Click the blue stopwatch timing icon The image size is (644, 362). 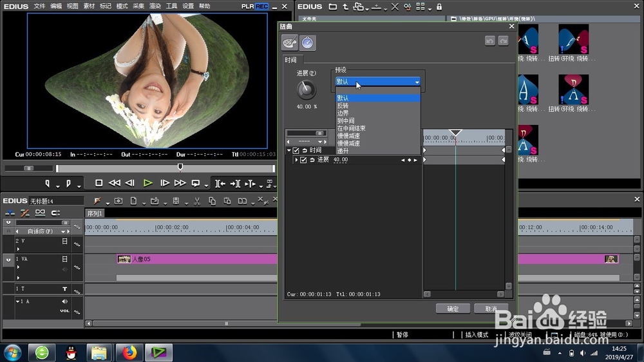(307, 43)
